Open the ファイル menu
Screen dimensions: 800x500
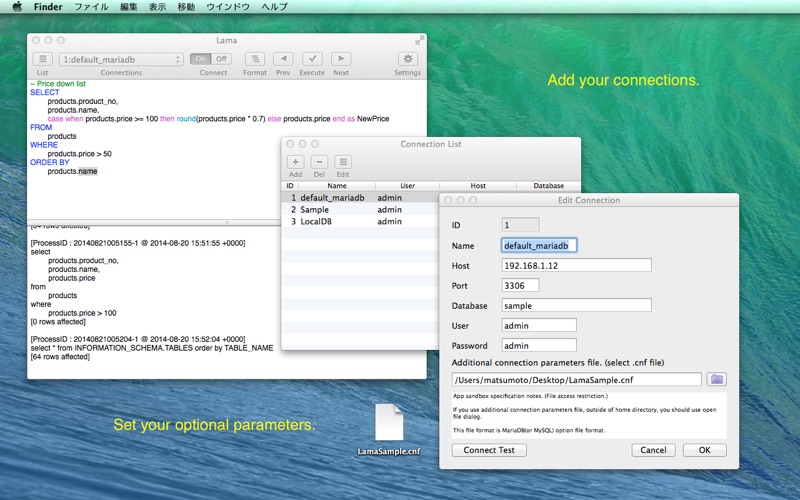pos(91,7)
